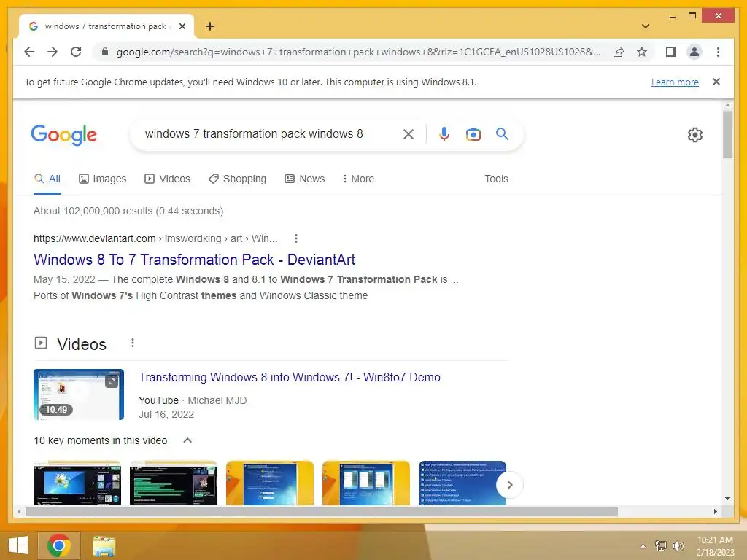This screenshot has height=560, width=747.
Task: Switch to Videos results tab
Action: pos(167,179)
